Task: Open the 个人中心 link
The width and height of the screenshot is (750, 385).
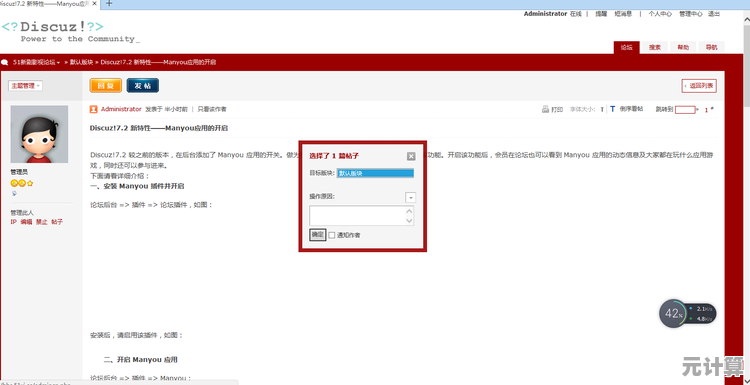Action: click(x=660, y=14)
